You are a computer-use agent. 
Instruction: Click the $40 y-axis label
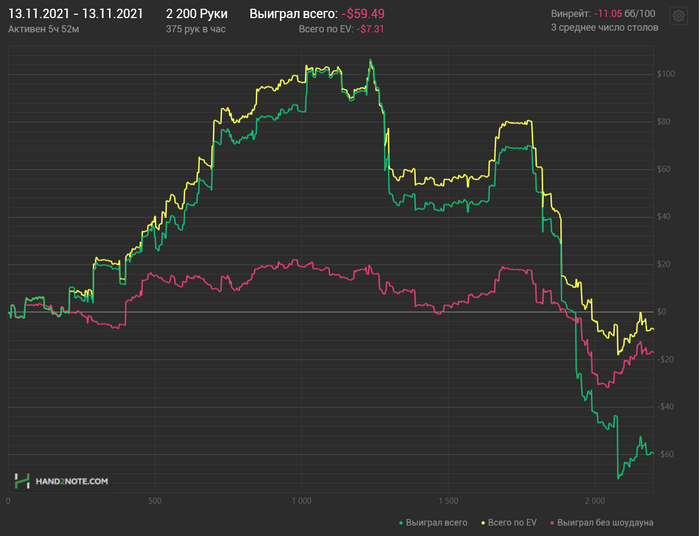[x=663, y=217]
